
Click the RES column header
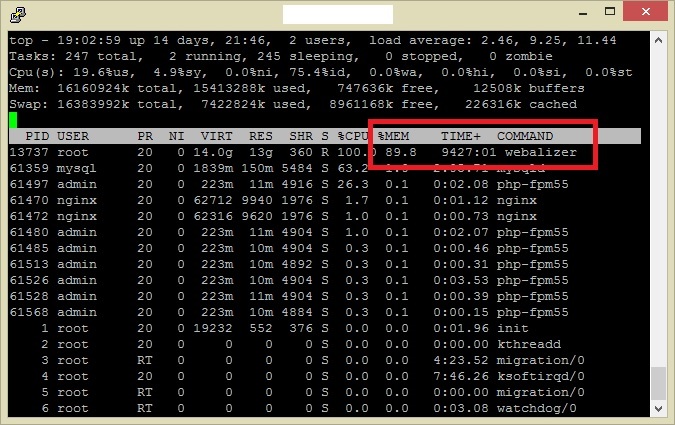pyautogui.click(x=261, y=136)
